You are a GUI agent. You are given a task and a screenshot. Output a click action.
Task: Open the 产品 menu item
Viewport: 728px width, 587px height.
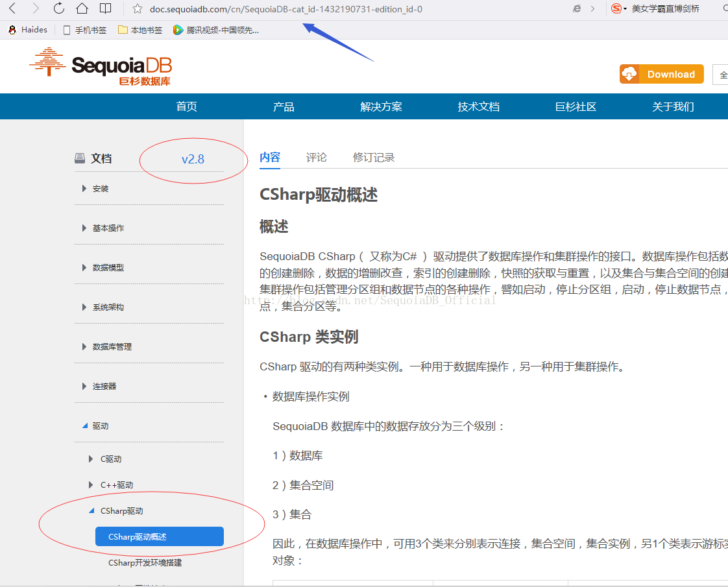pos(284,107)
